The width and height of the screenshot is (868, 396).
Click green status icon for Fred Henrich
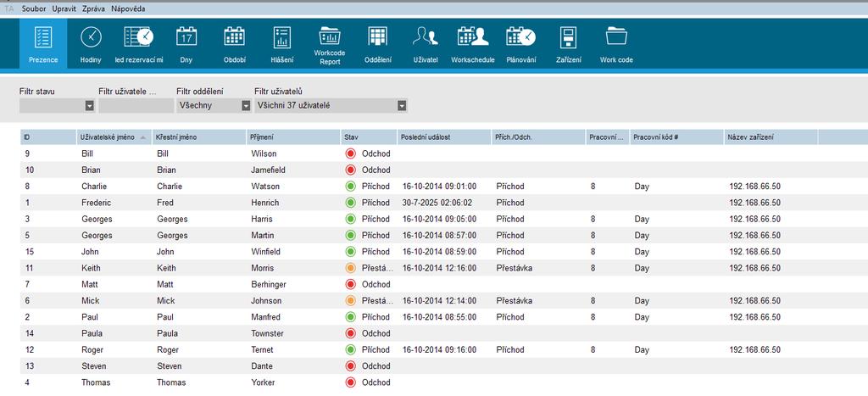pyautogui.click(x=350, y=203)
